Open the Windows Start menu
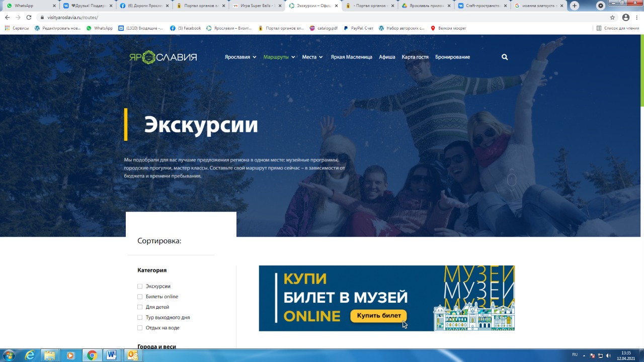 [9, 355]
